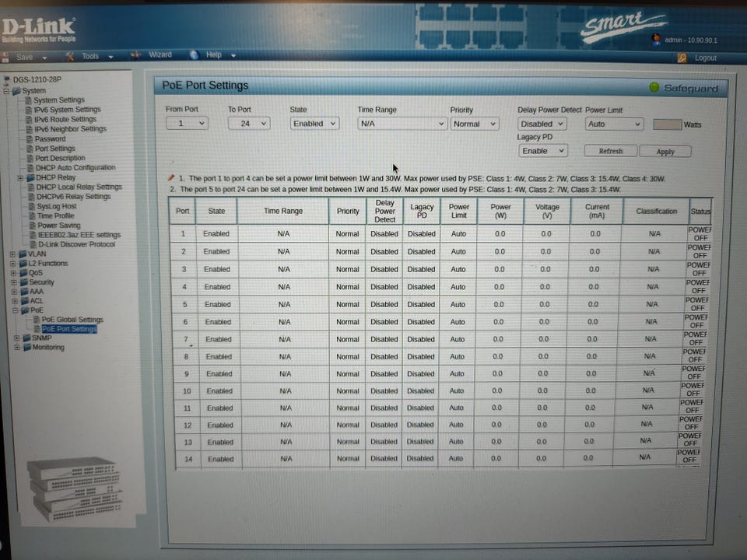Open the Time Range dropdown

[402, 124]
